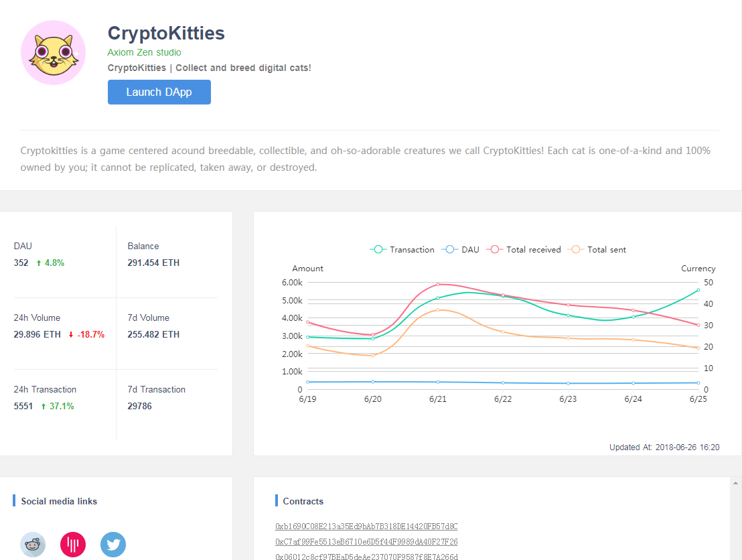This screenshot has width=742, height=560.
Task: Click the green 4.8% DAU change indicator
Action: [51, 263]
